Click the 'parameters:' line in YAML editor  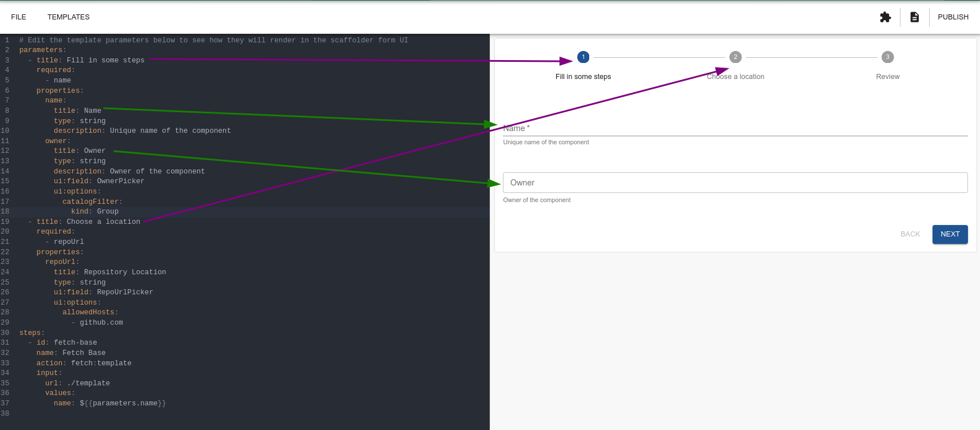click(43, 50)
